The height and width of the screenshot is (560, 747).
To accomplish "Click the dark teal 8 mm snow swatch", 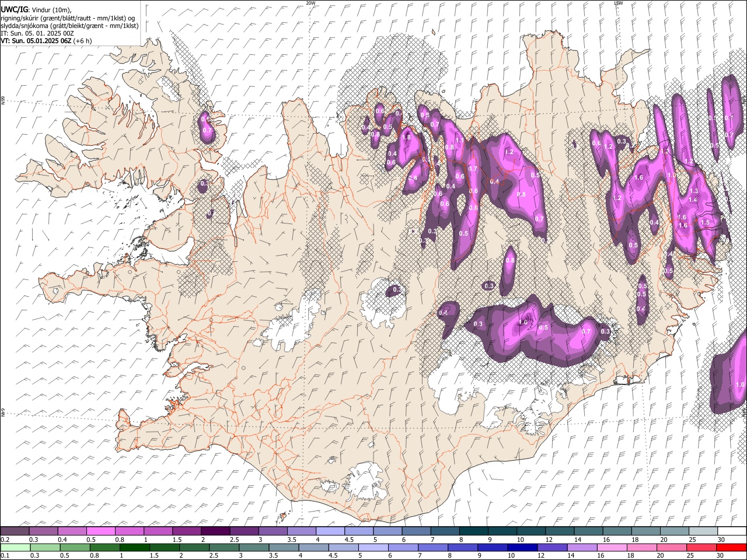I will (473, 531).
